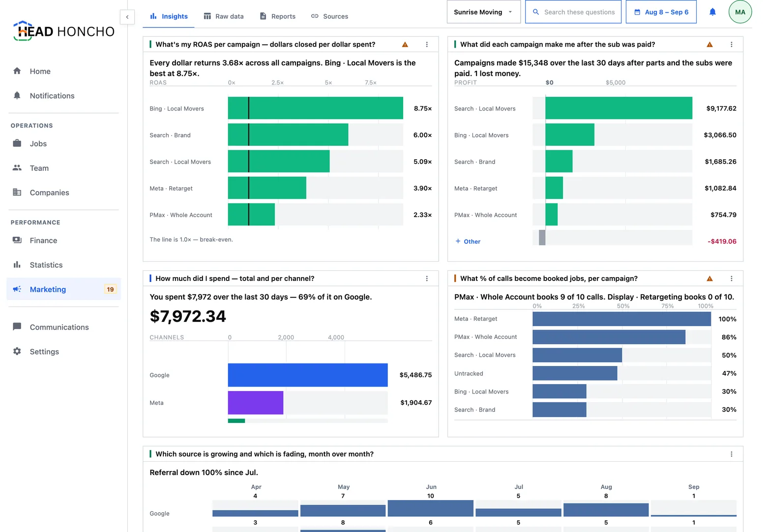Click the Home house icon
Image resolution: width=767 pixels, height=532 pixels.
[x=17, y=71]
